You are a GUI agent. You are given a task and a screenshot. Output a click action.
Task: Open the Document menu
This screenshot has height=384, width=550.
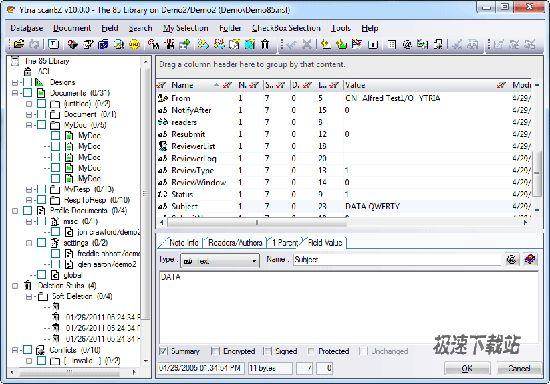click(72, 28)
